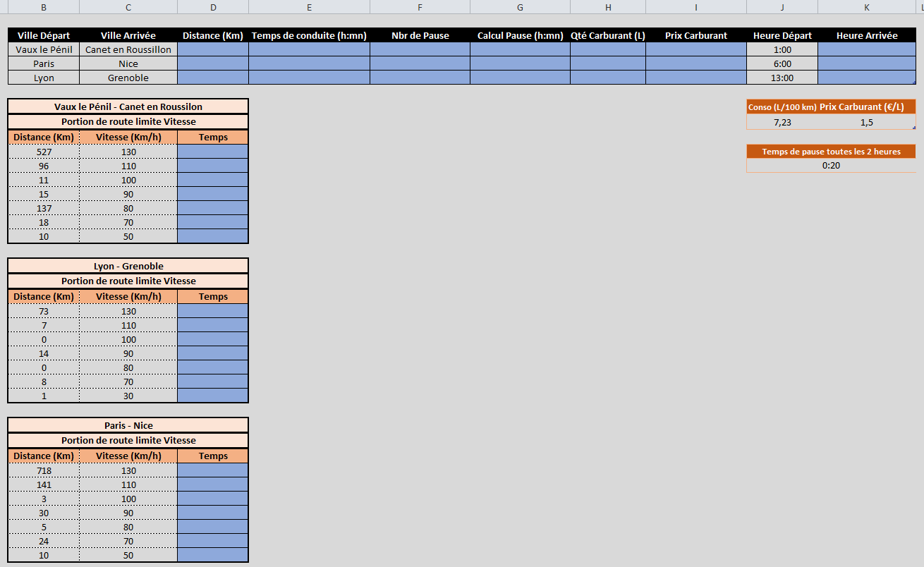Select the distance cell '527'
The height and width of the screenshot is (567, 924).
[44, 152]
